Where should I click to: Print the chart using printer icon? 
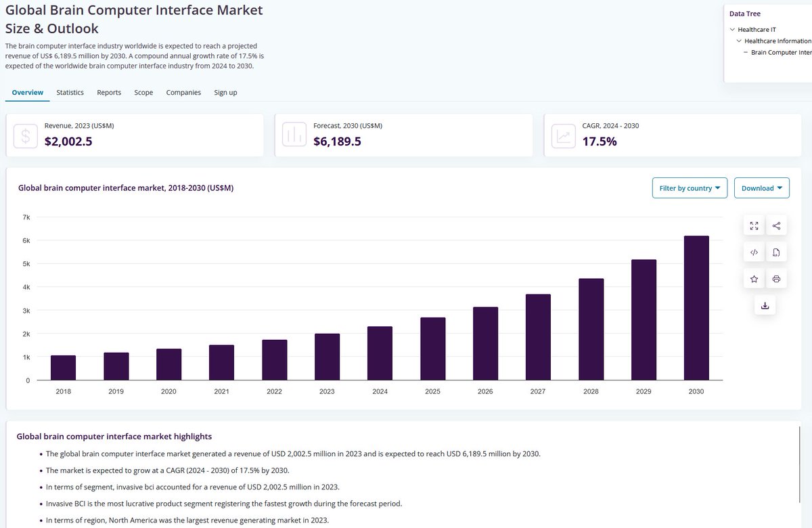[776, 279]
